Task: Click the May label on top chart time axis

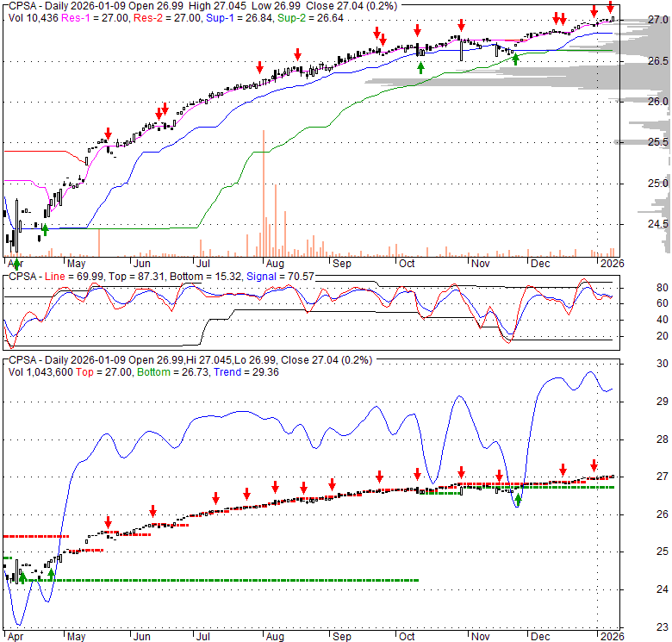Action: (77, 264)
